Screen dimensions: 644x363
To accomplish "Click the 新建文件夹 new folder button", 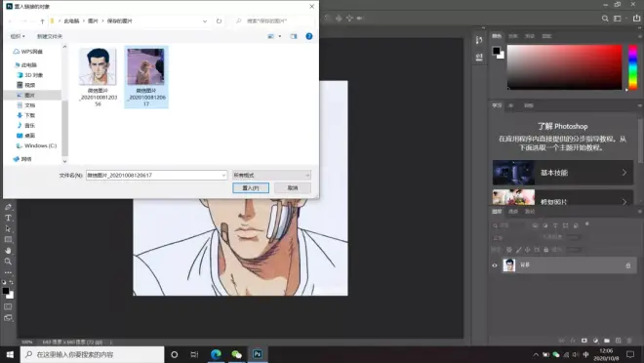I will pyautogui.click(x=50, y=36).
